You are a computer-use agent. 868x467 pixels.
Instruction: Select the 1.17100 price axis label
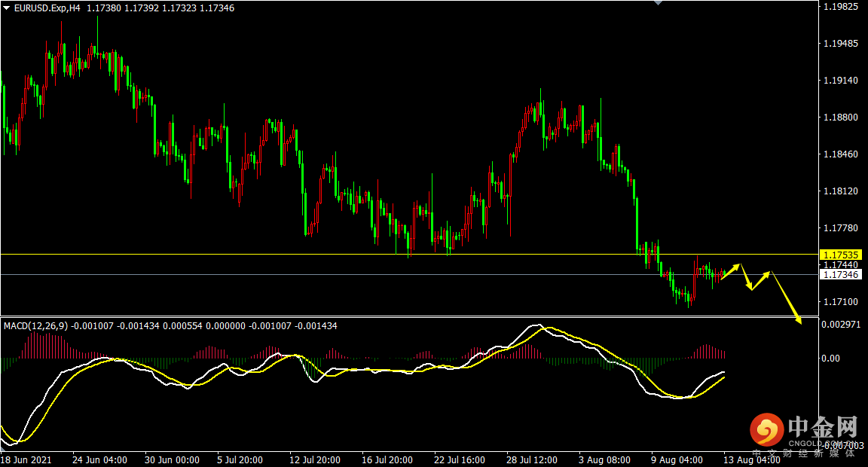[842, 302]
